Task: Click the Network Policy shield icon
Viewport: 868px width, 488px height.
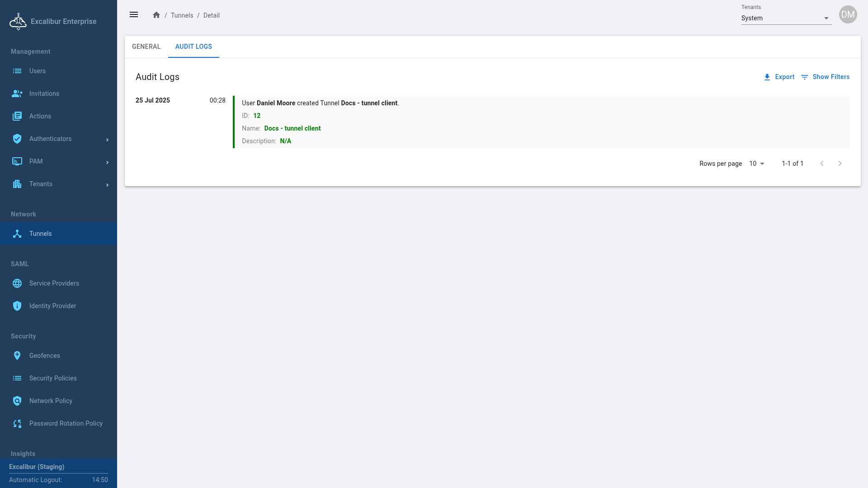Action: 17,401
